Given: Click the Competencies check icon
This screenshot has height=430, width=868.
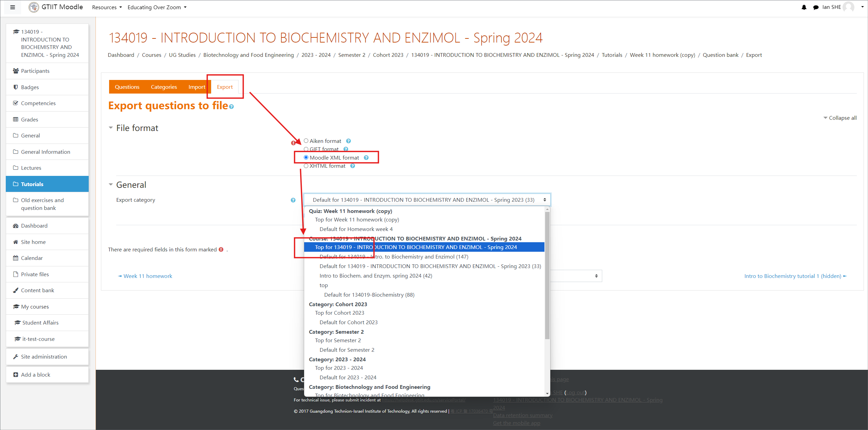Looking at the screenshot, I should tap(16, 103).
